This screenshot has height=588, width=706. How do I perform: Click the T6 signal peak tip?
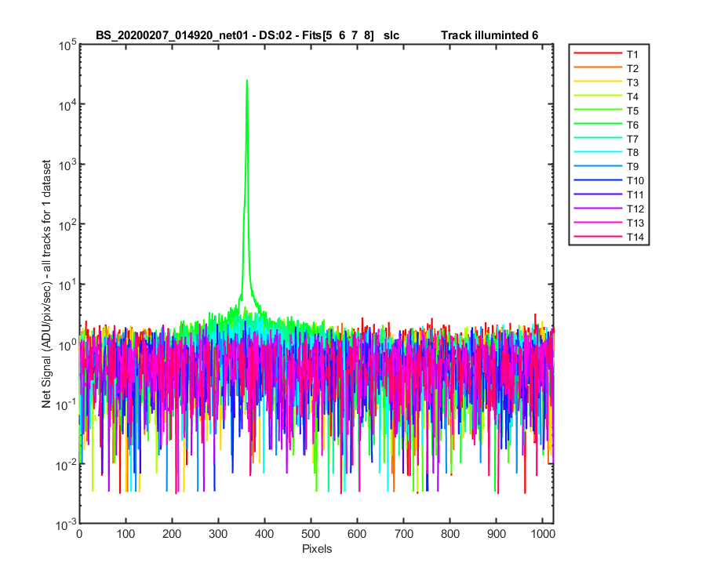tap(247, 81)
